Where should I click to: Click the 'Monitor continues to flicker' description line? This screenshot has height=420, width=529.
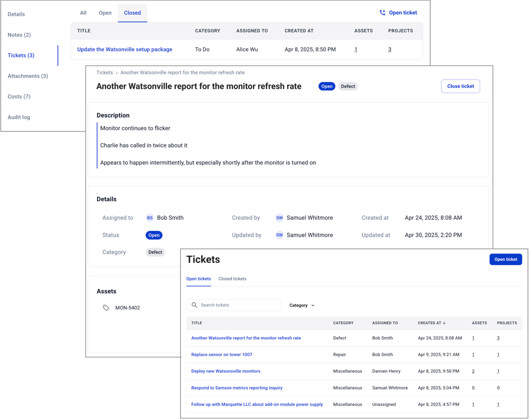135,128
